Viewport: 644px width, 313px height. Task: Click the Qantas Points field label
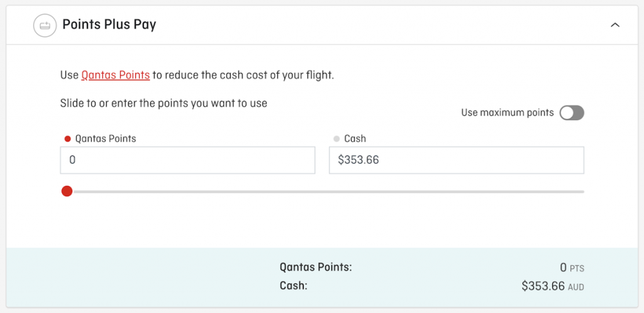105,139
